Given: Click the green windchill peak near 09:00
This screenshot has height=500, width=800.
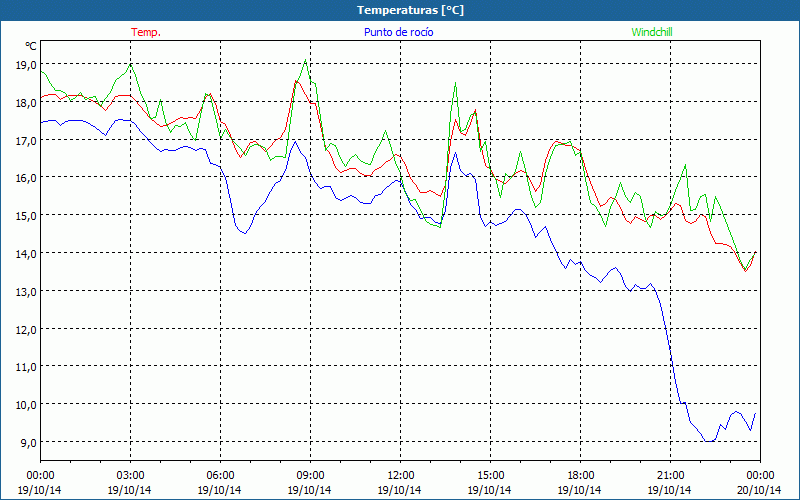Looking at the screenshot, I should pyautogui.click(x=305, y=60).
